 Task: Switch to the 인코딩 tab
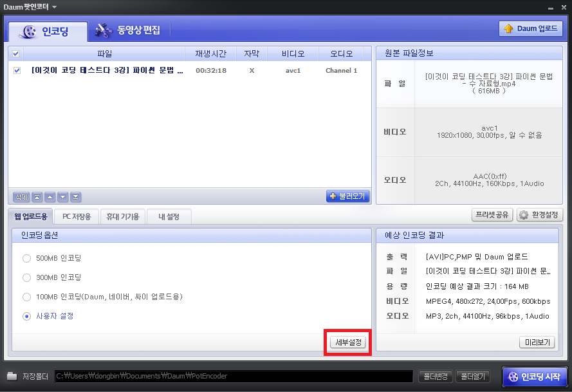[x=48, y=32]
